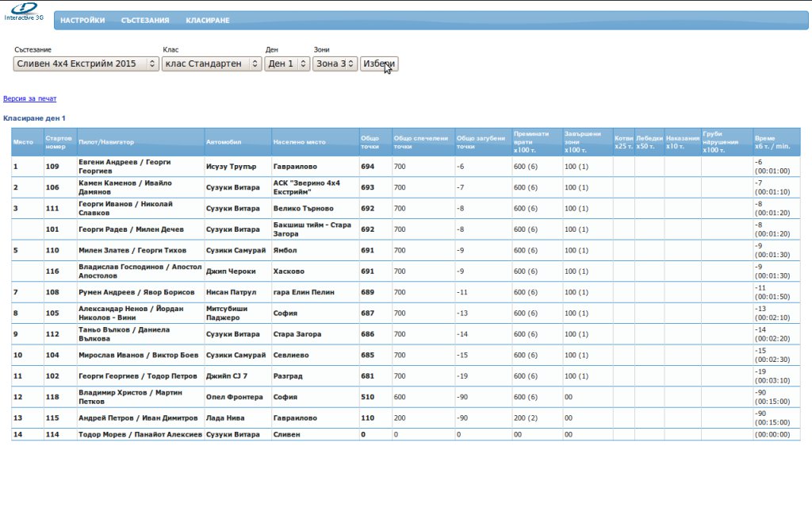Screen dimensions: 812x508
Task: Follow the Версия за печат link
Action: (30, 99)
